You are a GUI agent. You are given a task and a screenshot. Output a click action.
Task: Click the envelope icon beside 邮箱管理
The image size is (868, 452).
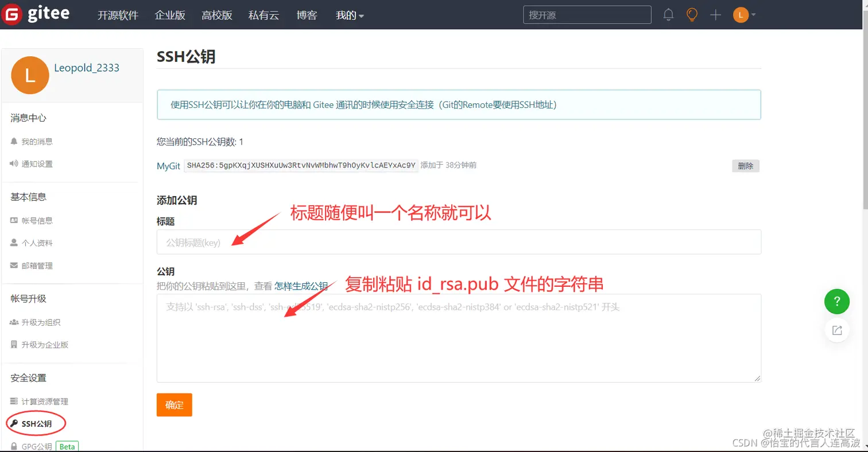pos(14,266)
